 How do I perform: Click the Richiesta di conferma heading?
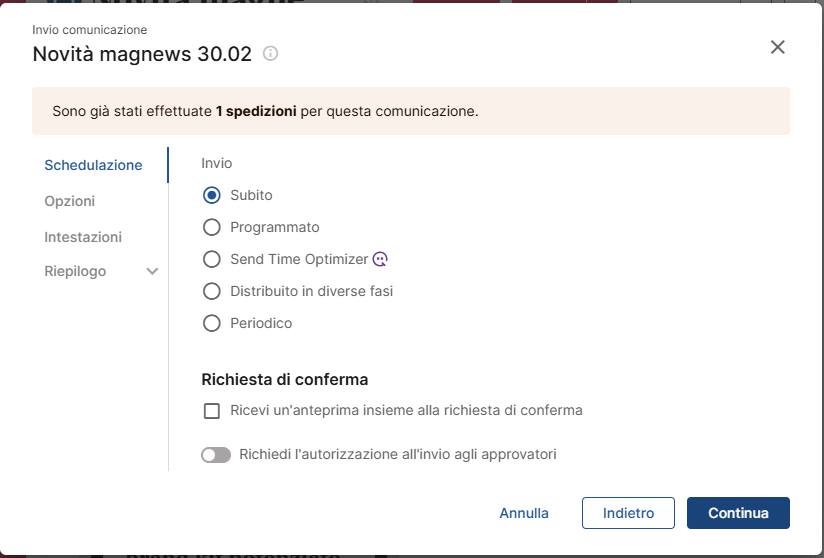coord(285,379)
